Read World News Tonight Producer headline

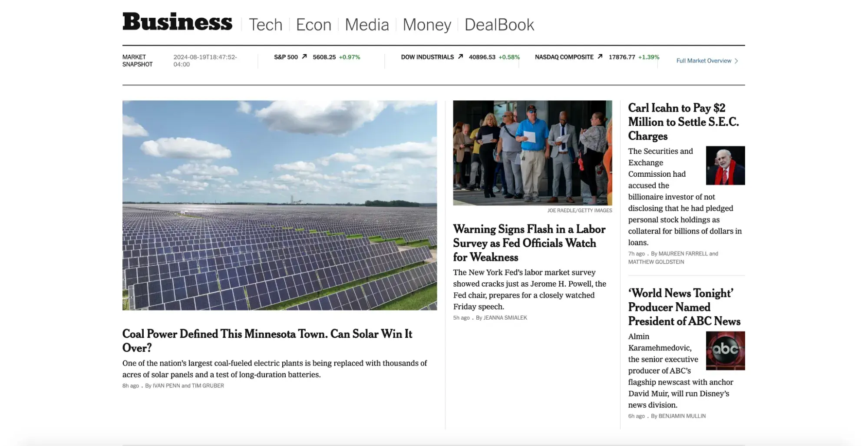pos(684,307)
